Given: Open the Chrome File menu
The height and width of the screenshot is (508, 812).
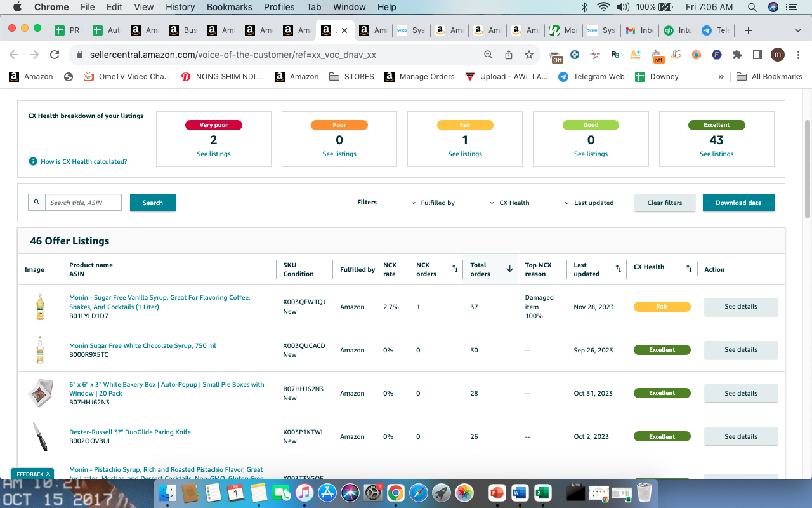Looking at the screenshot, I should (88, 7).
